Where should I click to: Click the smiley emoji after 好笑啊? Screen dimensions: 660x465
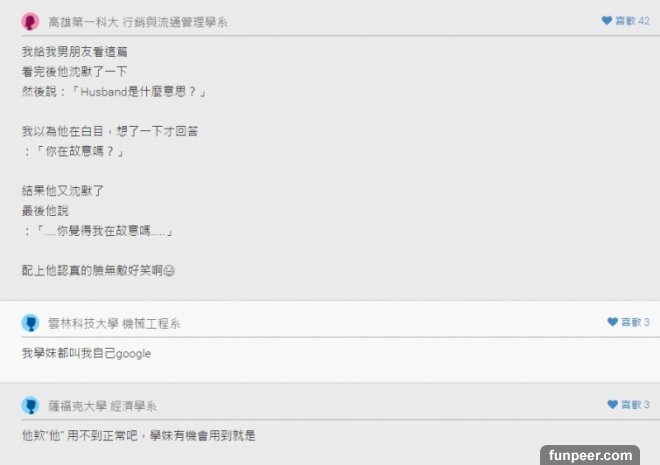(x=169, y=271)
